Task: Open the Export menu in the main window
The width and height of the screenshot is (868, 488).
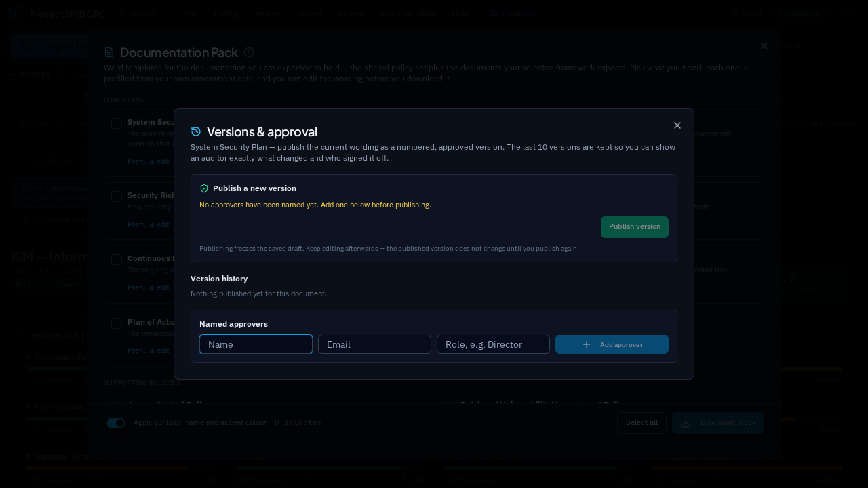Action: coord(309,14)
